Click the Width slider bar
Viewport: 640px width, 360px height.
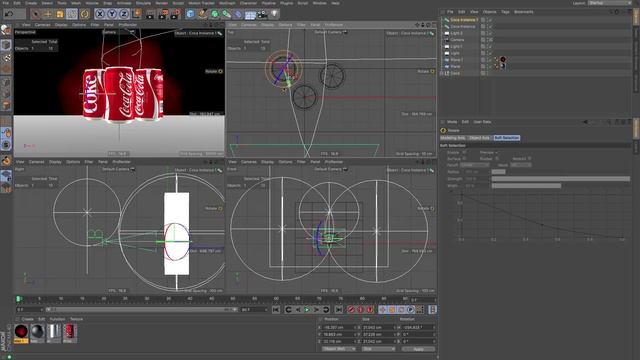coord(560,186)
